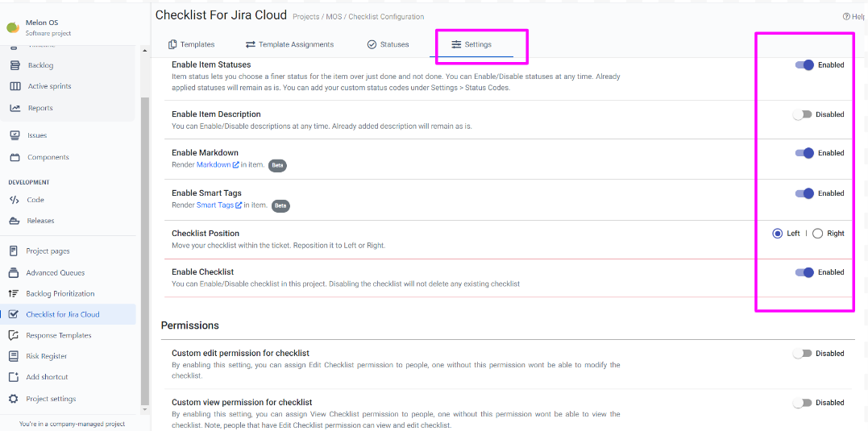The width and height of the screenshot is (868, 431).
Task: Click the sidebar vertical scrollbar
Action: [145, 242]
